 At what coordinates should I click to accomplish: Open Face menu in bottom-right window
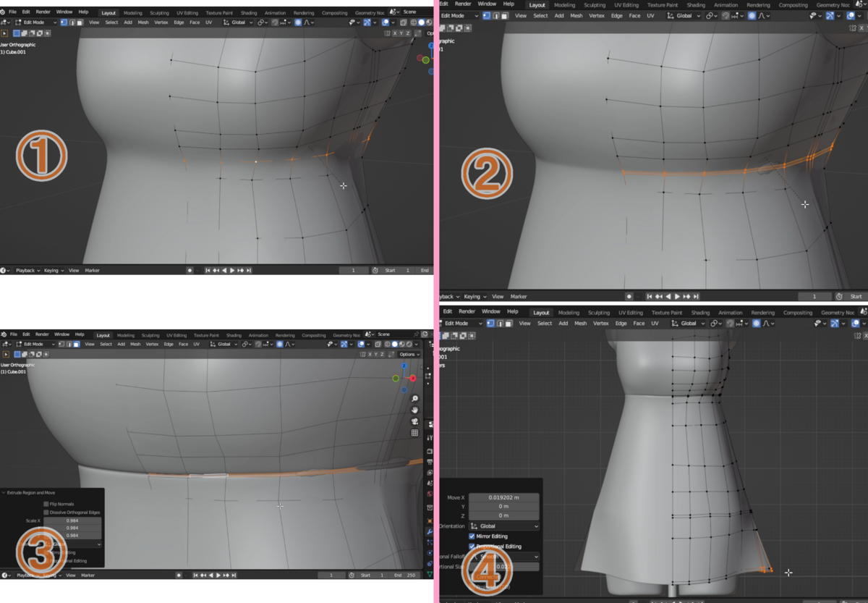point(639,324)
